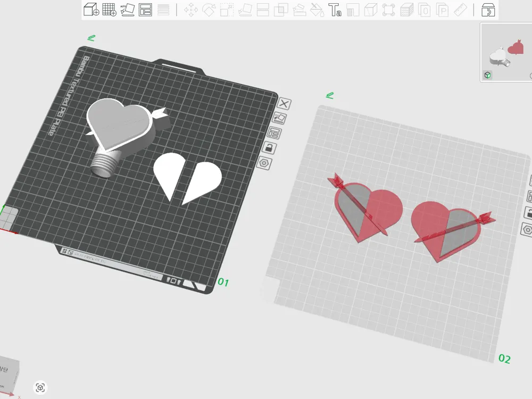Screen dimensions: 532x399
Task: Click the green cube icon in thumbnail panel
Action: pyautogui.click(x=487, y=76)
